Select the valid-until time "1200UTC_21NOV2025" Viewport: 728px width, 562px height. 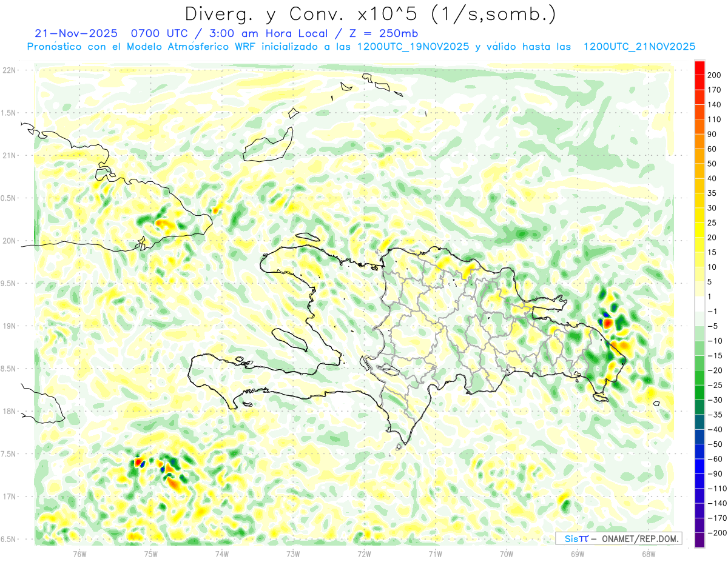point(639,47)
